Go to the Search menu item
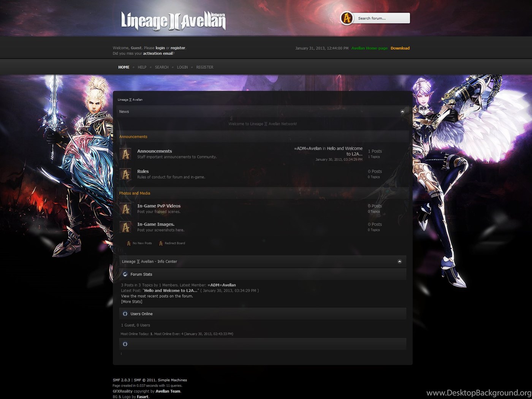 pos(161,67)
